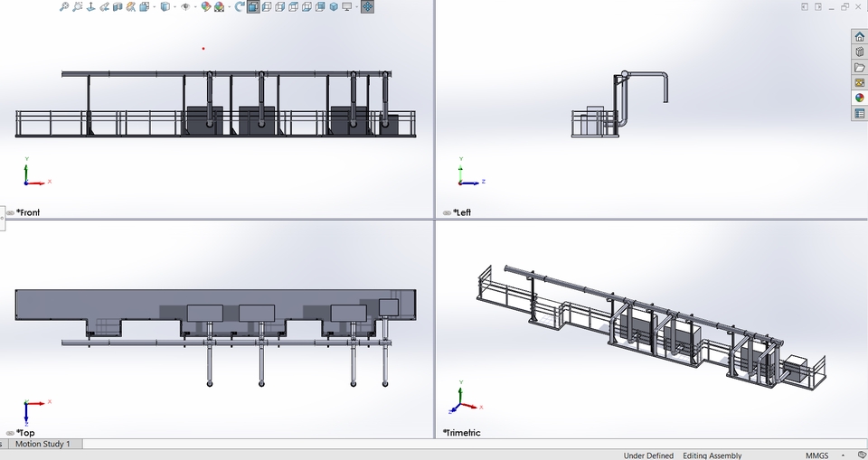
Task: Open SOLIDWORKS Resources home tab
Action: tap(859, 36)
